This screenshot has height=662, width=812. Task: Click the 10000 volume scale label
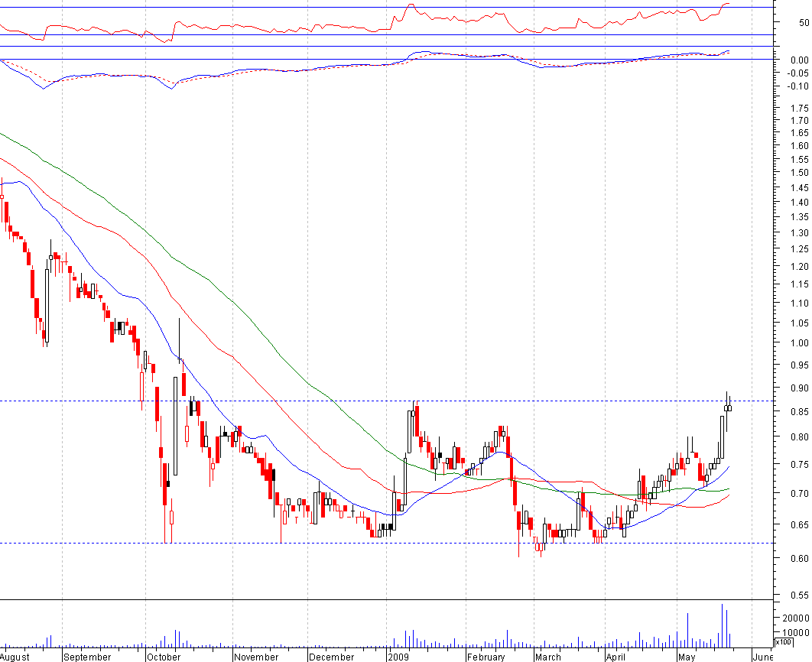(795, 632)
